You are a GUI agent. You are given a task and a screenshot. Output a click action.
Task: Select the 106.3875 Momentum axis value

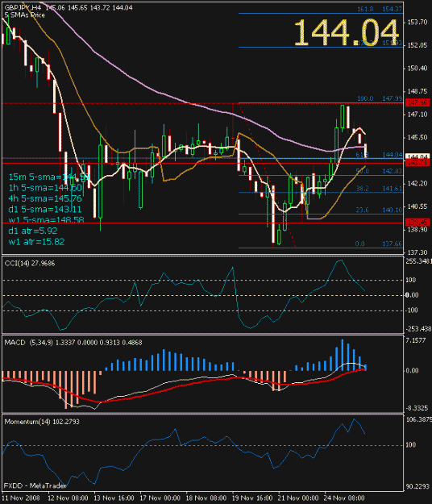[418, 419]
